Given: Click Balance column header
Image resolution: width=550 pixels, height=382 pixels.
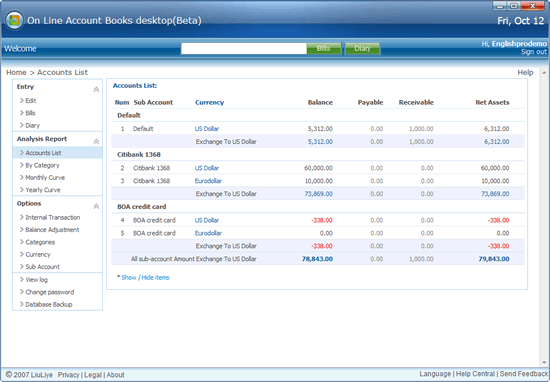Looking at the screenshot, I should pyautogui.click(x=320, y=102).
